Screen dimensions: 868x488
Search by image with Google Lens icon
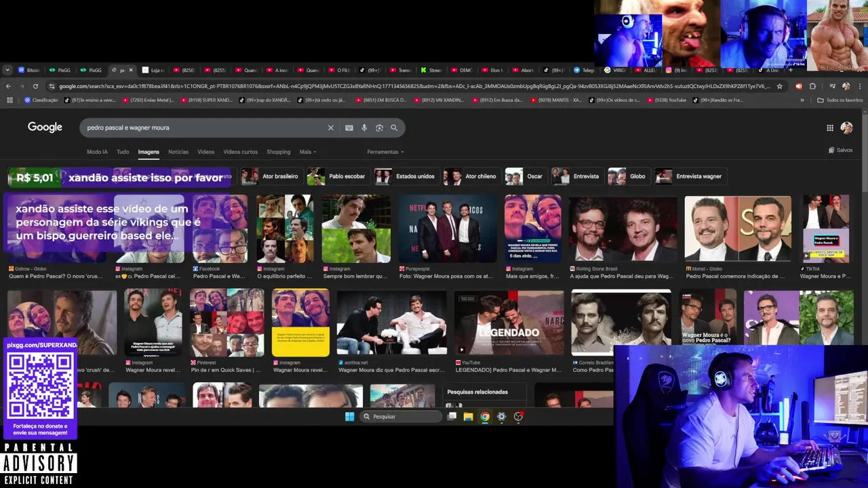[x=379, y=127]
